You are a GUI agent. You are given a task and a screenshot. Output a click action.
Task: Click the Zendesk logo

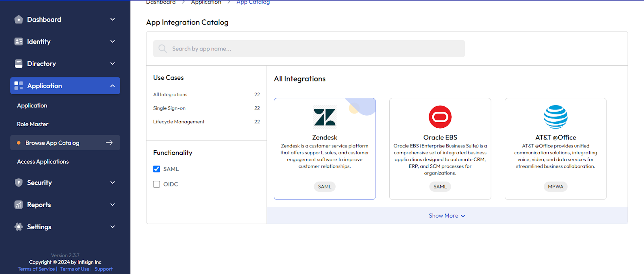325,117
